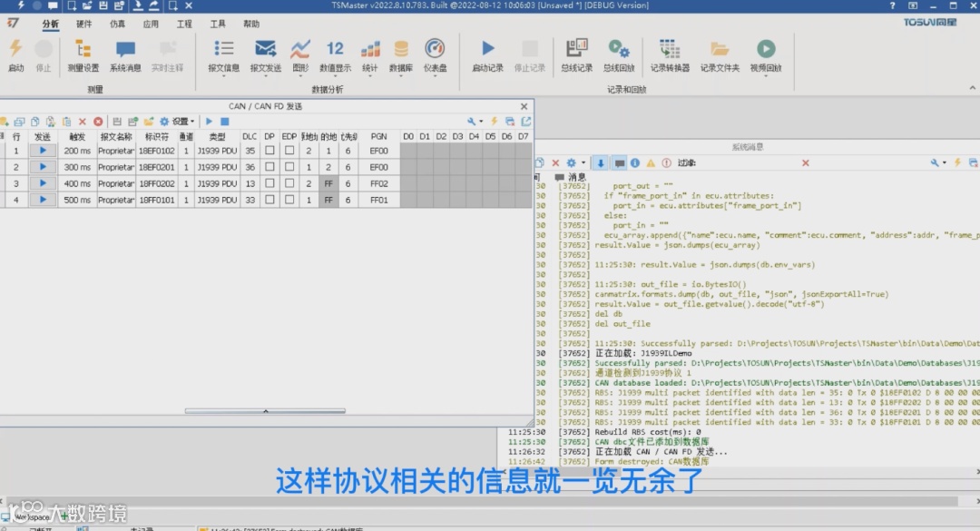
Task: Toggle EDP checkbox in row 3
Action: tap(289, 183)
